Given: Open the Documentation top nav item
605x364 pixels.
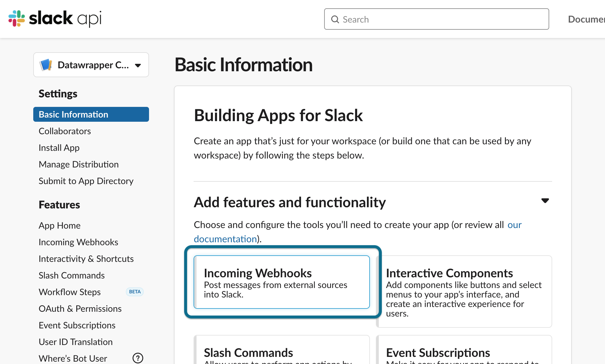Looking at the screenshot, I should tap(586, 19).
